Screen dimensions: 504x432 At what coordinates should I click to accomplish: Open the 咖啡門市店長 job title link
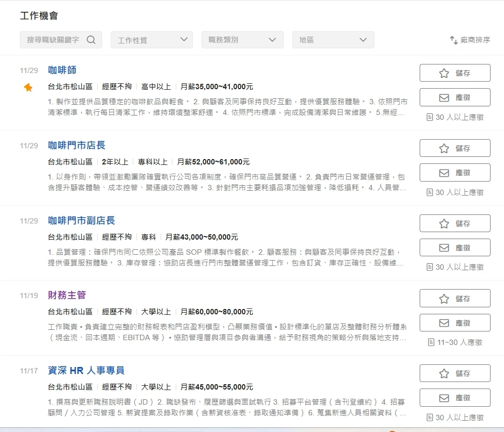click(x=77, y=146)
